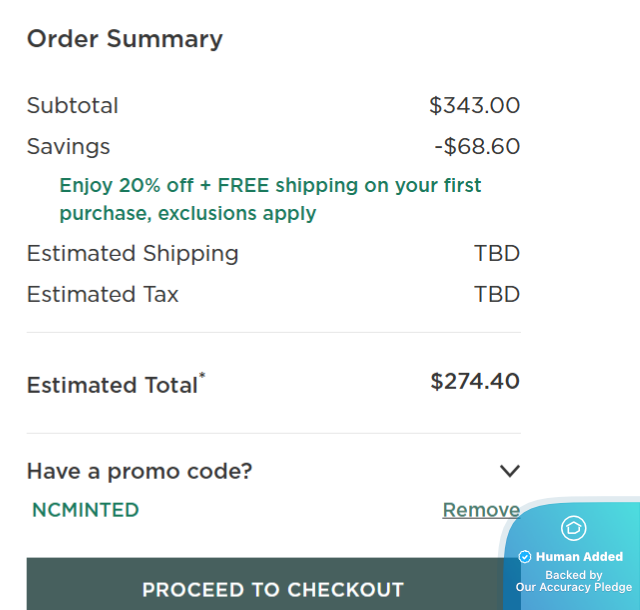Click the $274.40 estimated total amount

475,381
